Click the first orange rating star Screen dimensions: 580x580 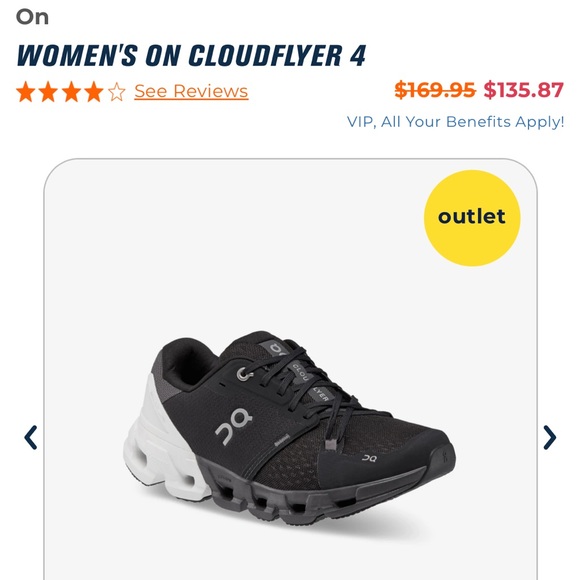[x=26, y=91]
